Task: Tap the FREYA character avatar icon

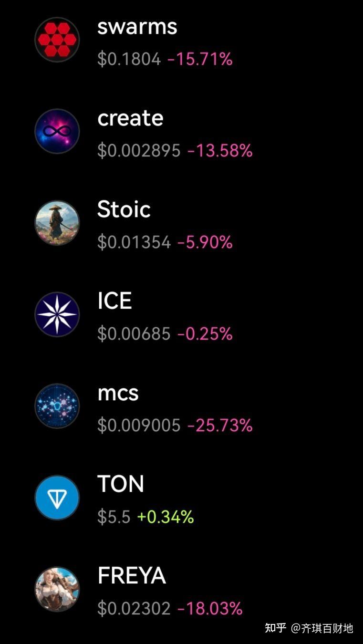Action: click(57, 589)
